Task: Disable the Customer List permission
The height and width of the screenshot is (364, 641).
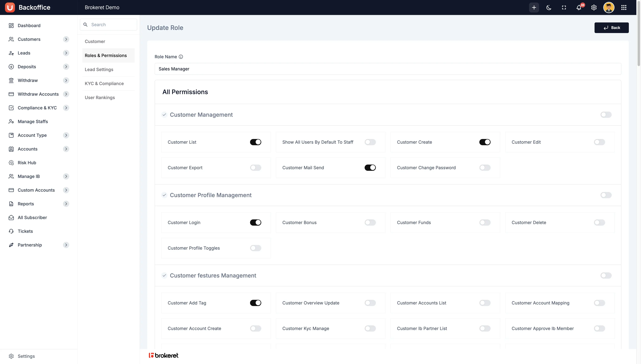Action: [x=256, y=142]
